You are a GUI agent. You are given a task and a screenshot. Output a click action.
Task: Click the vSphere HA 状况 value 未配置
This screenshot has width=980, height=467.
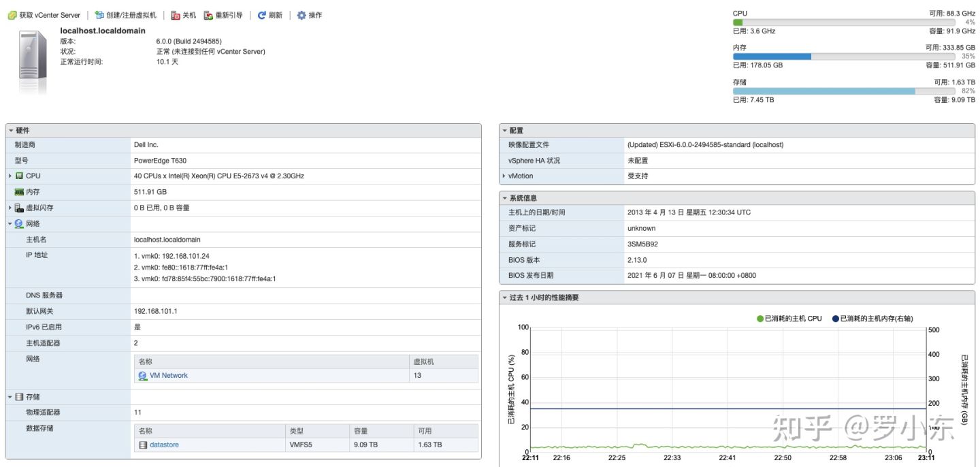tap(638, 161)
